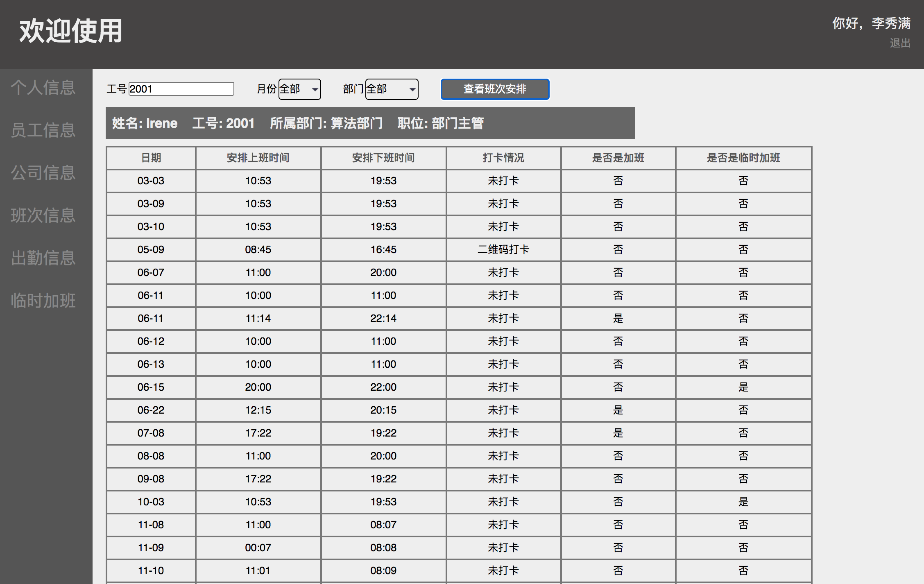
Task: Open 班次信息 in the sidebar
Action: [43, 215]
